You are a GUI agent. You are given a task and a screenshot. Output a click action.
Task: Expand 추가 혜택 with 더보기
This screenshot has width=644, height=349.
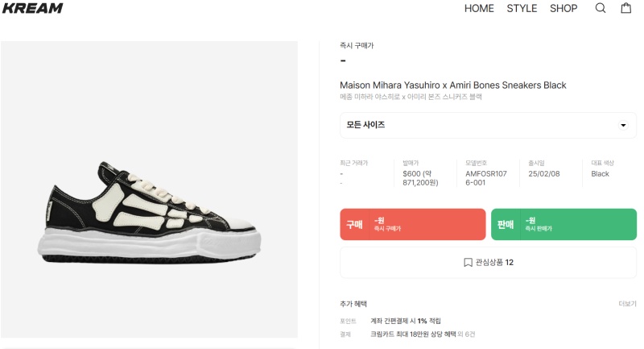[627, 304]
